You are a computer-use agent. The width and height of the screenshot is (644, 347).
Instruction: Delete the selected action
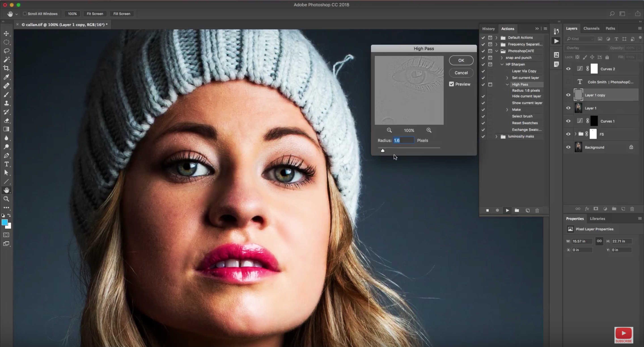(537, 210)
